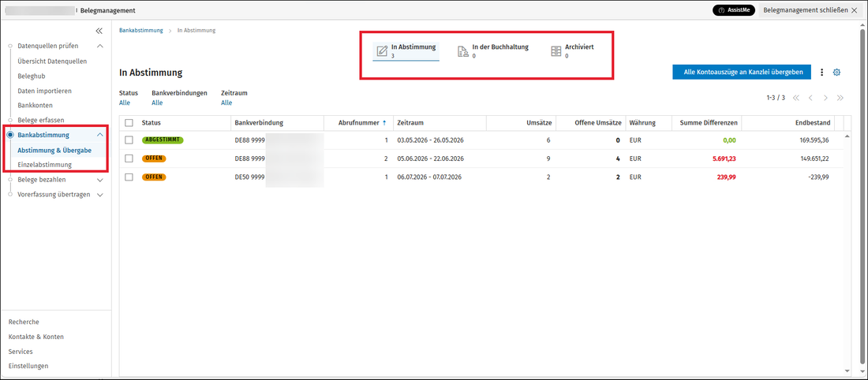Screen dimensions: 868x380
Task: Open Beleghub in sidebar
Action: [x=31, y=76]
